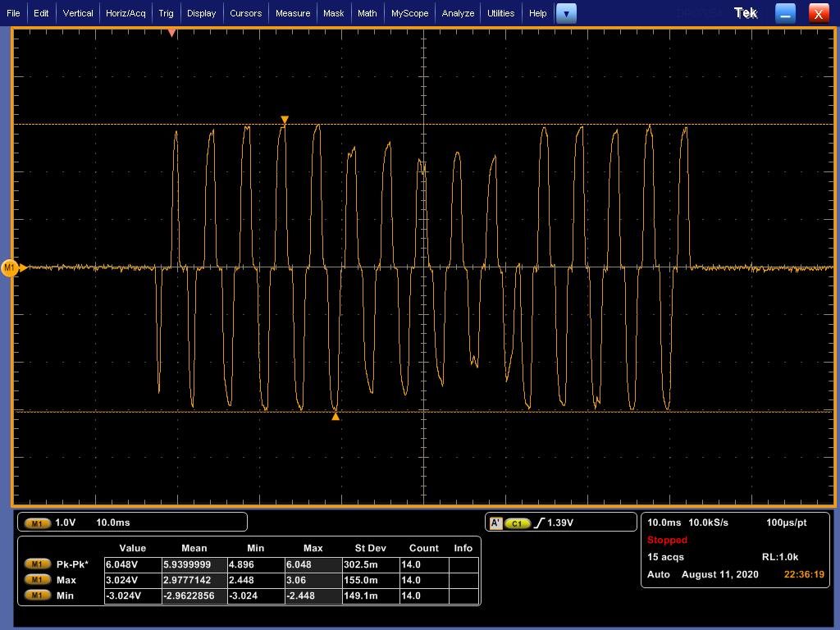Open the Vertical menu

pyautogui.click(x=78, y=13)
